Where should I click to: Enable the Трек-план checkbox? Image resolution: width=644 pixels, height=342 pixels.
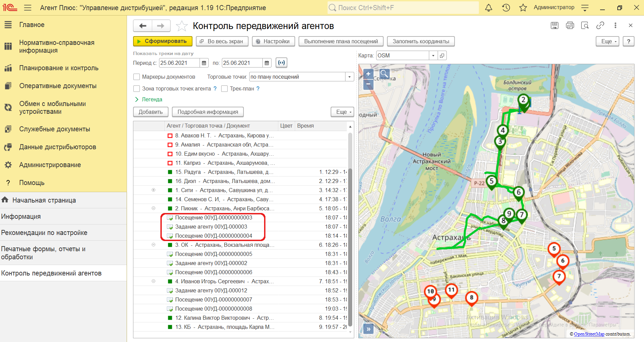coord(224,88)
